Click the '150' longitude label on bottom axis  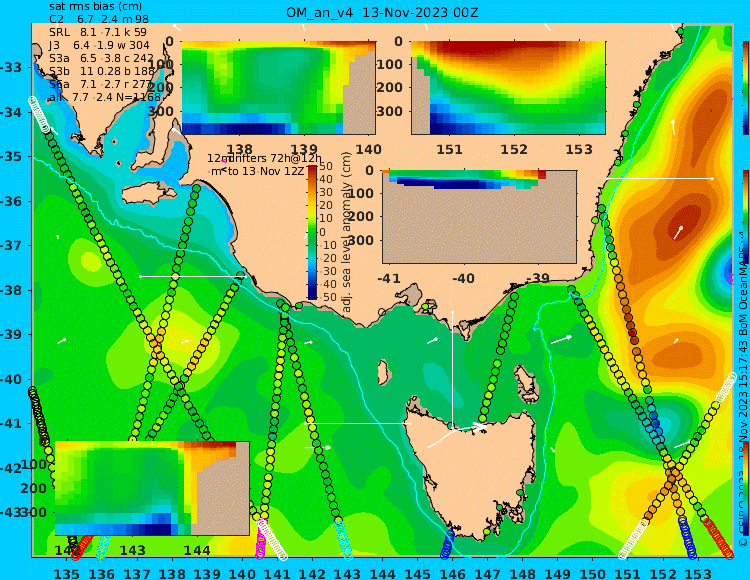coord(593,573)
